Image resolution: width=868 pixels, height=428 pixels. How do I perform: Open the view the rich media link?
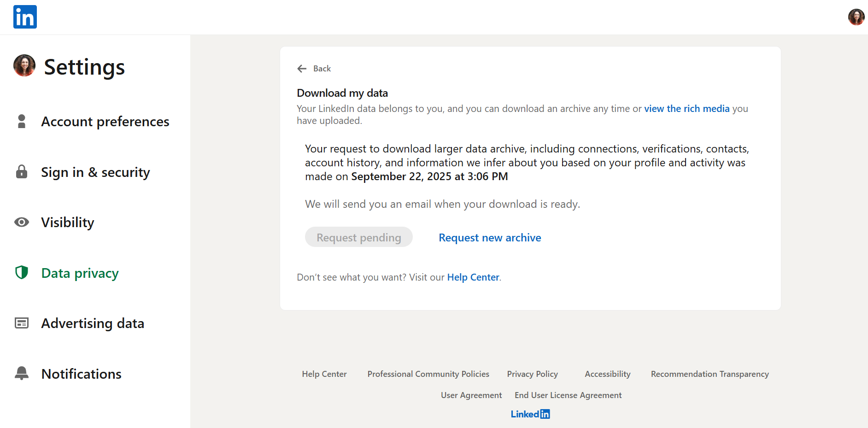pos(687,109)
